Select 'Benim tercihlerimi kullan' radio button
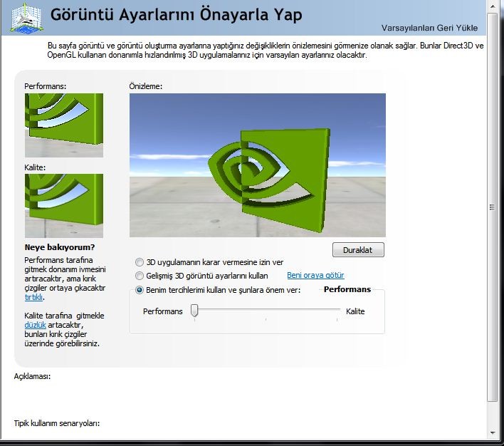The image size is (504, 446). 140,290
